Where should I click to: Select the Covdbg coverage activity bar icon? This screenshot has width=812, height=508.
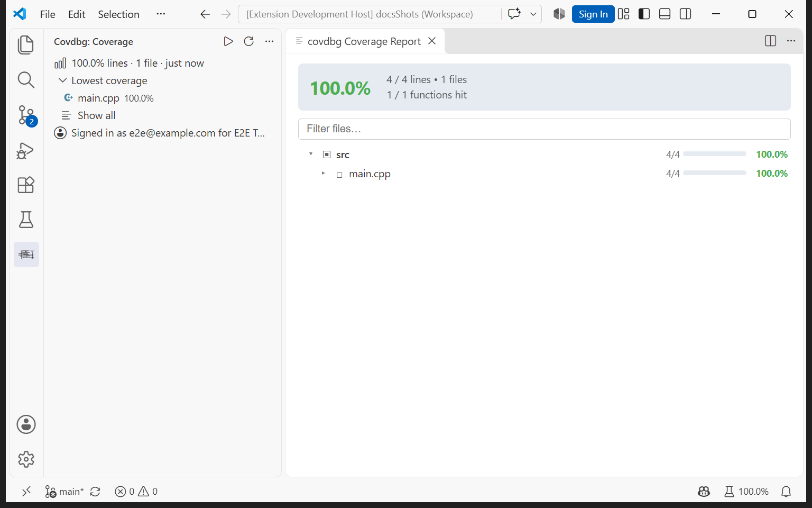coord(26,255)
